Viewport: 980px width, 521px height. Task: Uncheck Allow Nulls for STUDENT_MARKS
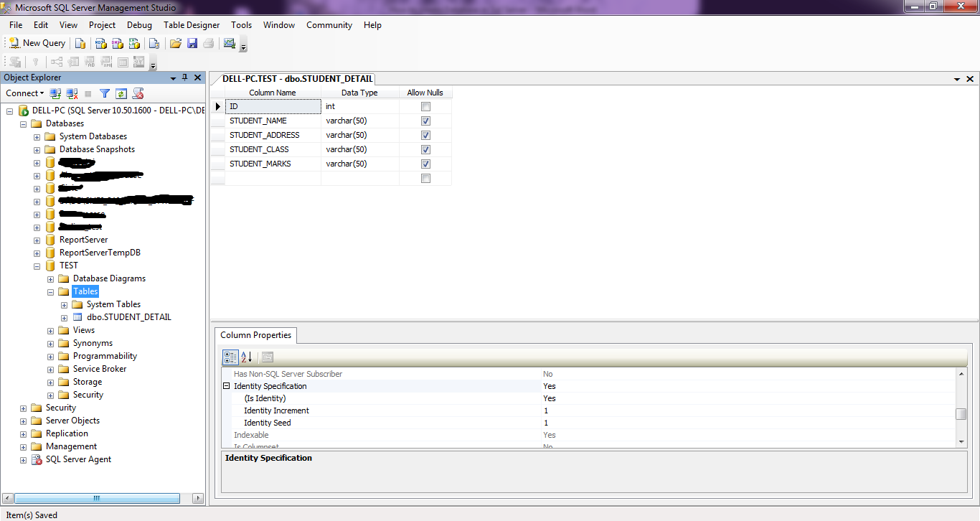(x=425, y=164)
